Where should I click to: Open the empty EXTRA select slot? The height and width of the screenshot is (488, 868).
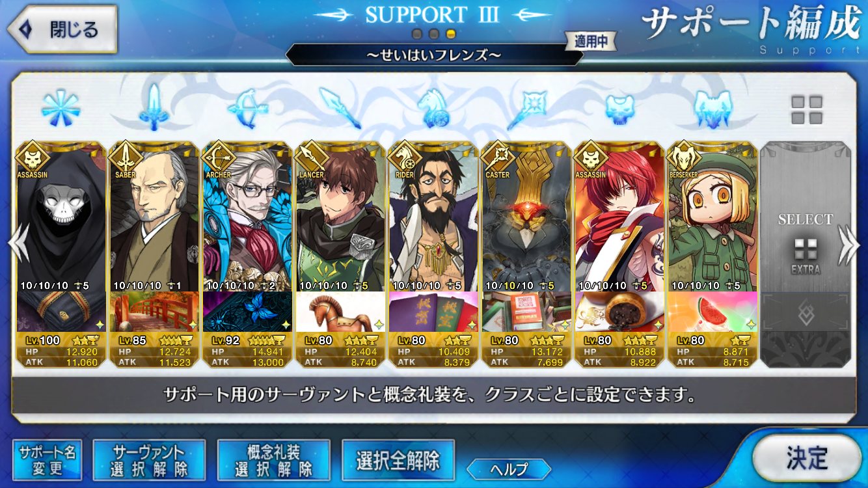pyautogui.click(x=806, y=254)
